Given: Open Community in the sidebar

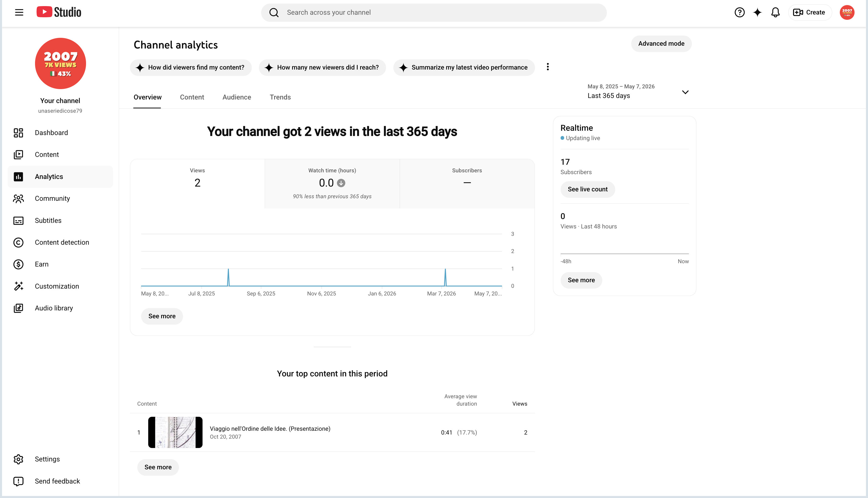Looking at the screenshot, I should pos(60,198).
